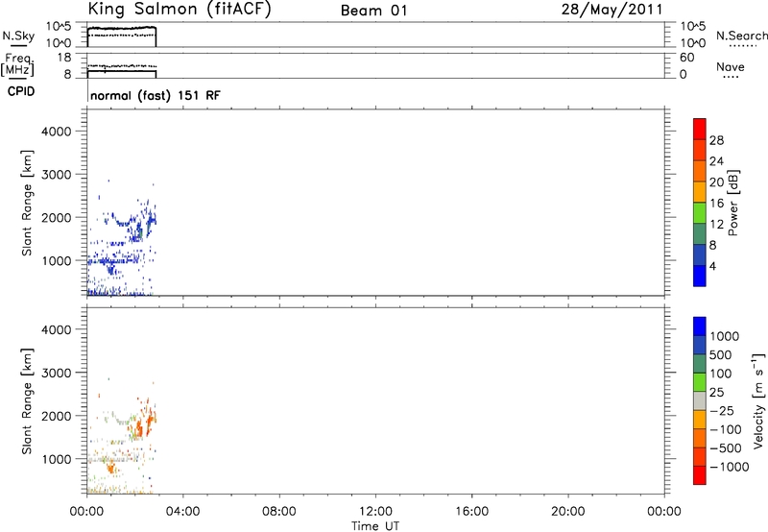768x532 pixels.
Task: Click gray ±25 segment of Velocity colorbar
Action: point(700,400)
